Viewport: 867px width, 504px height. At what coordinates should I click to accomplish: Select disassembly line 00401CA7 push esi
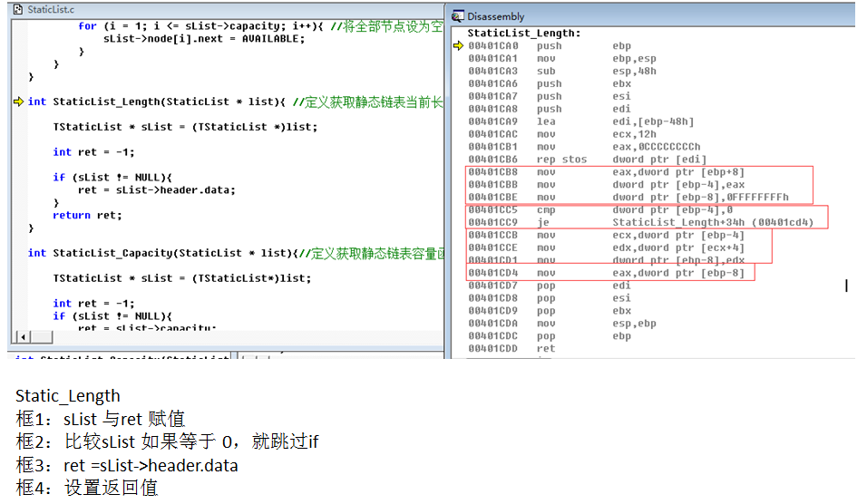[550, 96]
